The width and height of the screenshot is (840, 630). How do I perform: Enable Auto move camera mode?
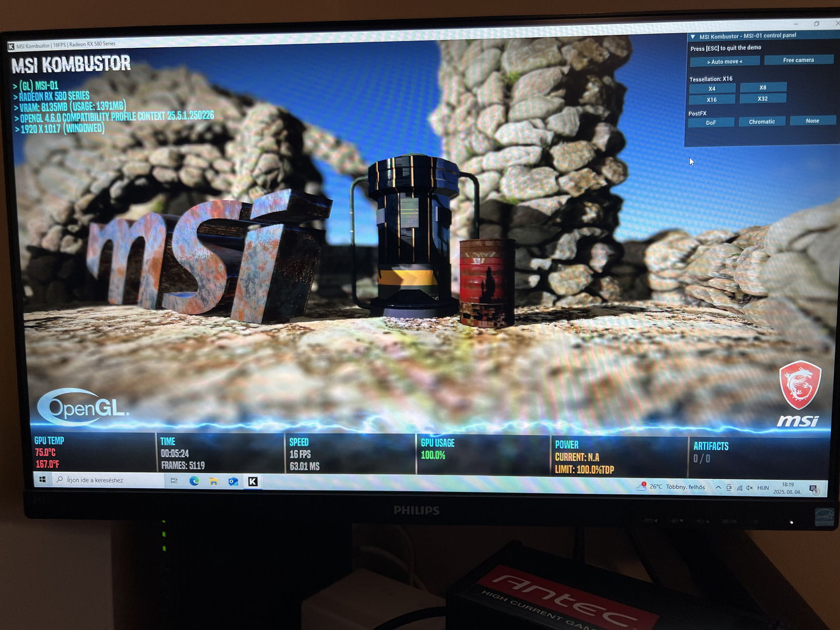pos(724,62)
